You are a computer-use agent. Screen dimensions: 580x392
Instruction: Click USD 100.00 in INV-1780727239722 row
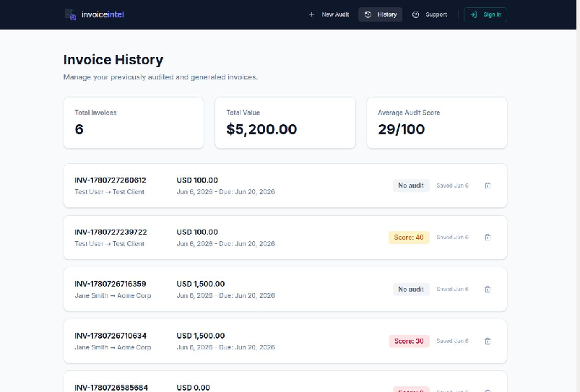[x=197, y=232]
